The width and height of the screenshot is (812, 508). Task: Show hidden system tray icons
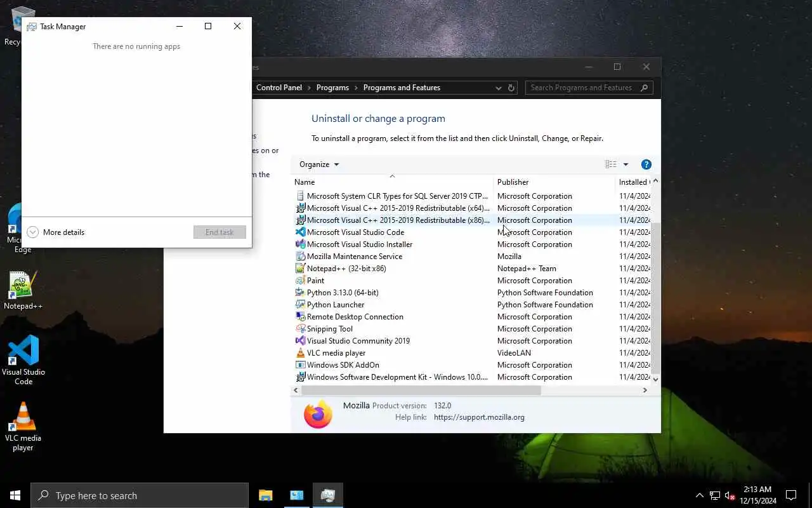pyautogui.click(x=700, y=495)
